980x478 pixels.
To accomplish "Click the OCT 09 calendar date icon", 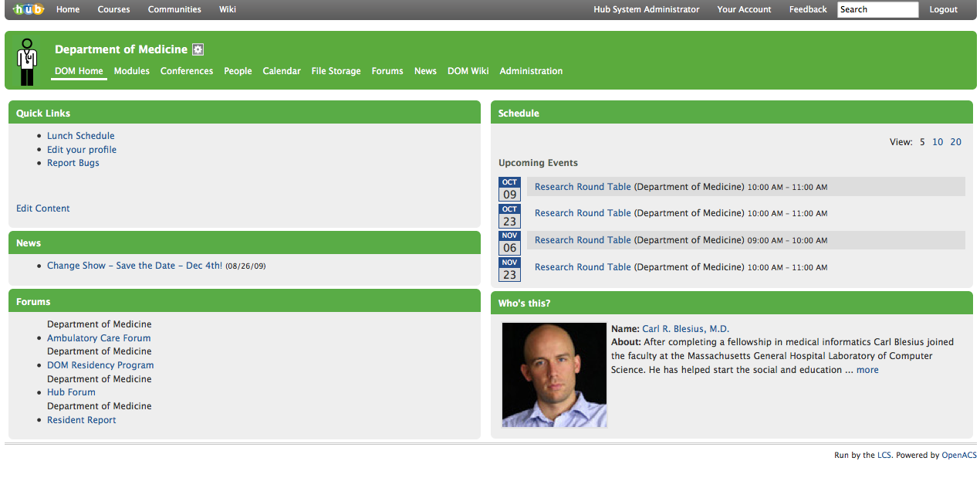I will coord(509,188).
